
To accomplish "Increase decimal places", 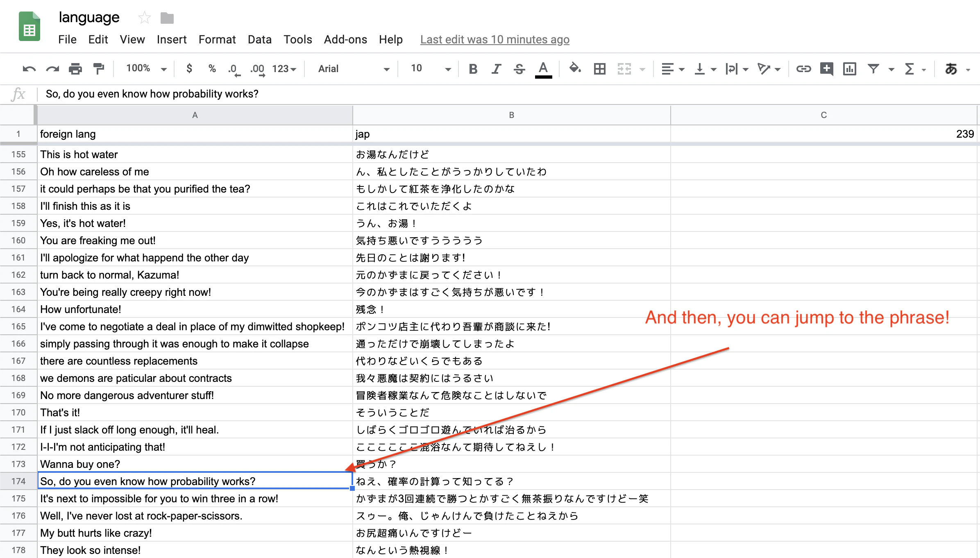I will click(258, 69).
